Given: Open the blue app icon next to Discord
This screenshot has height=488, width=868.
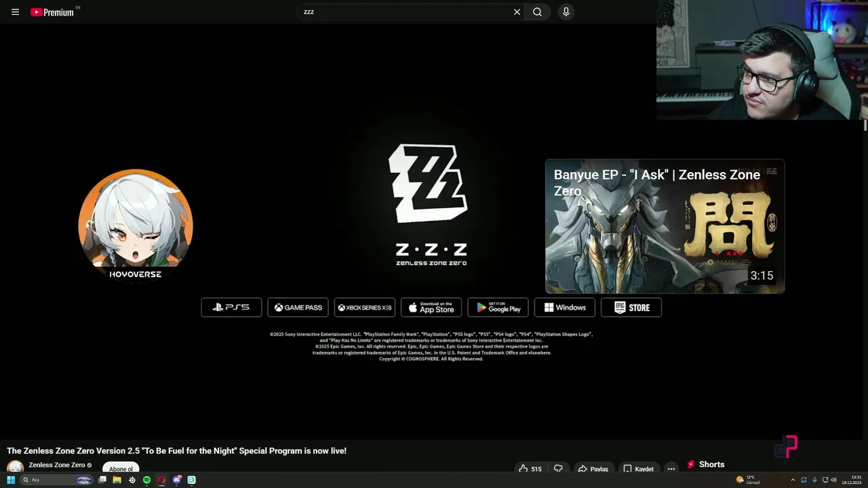Looking at the screenshot, I should tap(191, 480).
